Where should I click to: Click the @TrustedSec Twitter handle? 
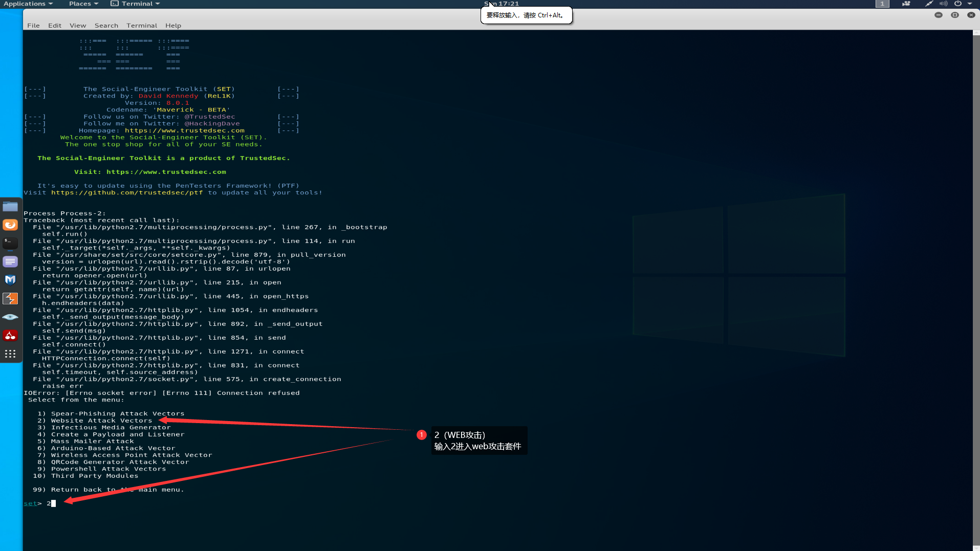(210, 117)
